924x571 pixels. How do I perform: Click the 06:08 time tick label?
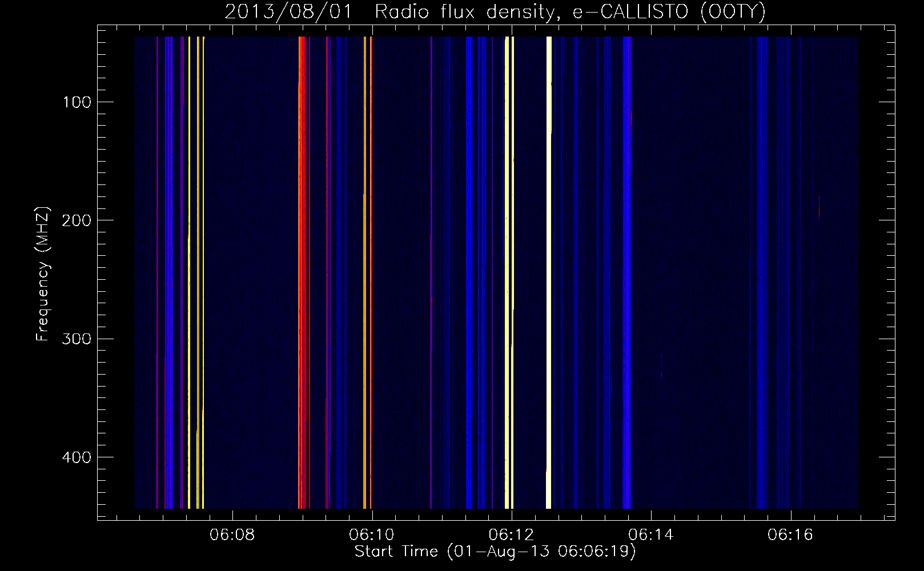(x=232, y=535)
